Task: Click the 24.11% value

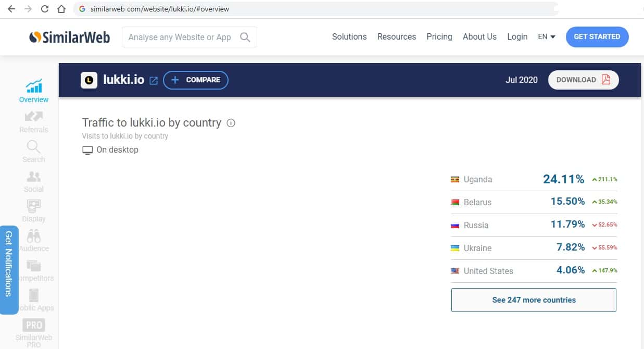Action: coord(563,179)
